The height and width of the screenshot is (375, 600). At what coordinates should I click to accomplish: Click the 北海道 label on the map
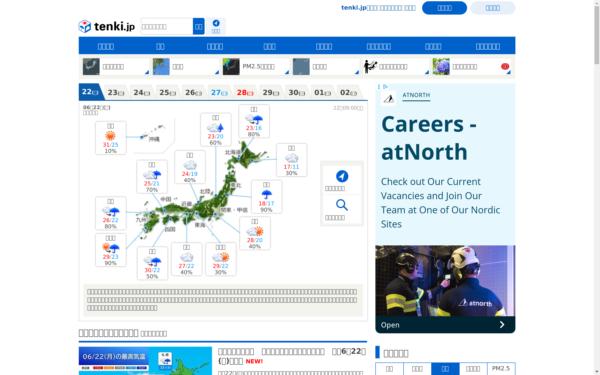click(232, 152)
